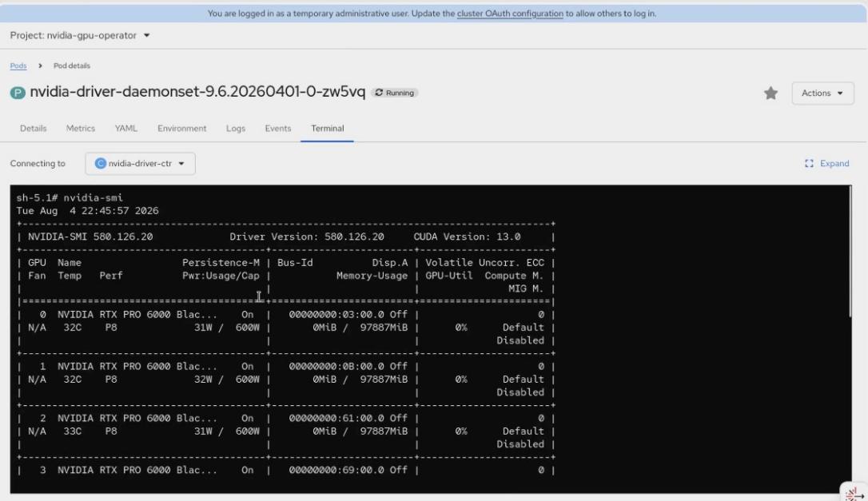This screenshot has height=501, width=868.
Task: Click the 'Pod details' breadcrumb text
Action: click(71, 66)
